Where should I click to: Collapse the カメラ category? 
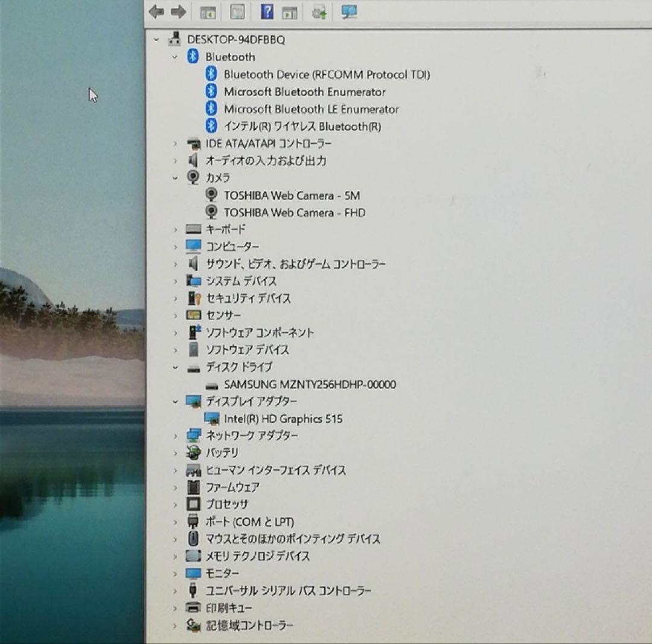click(x=175, y=178)
